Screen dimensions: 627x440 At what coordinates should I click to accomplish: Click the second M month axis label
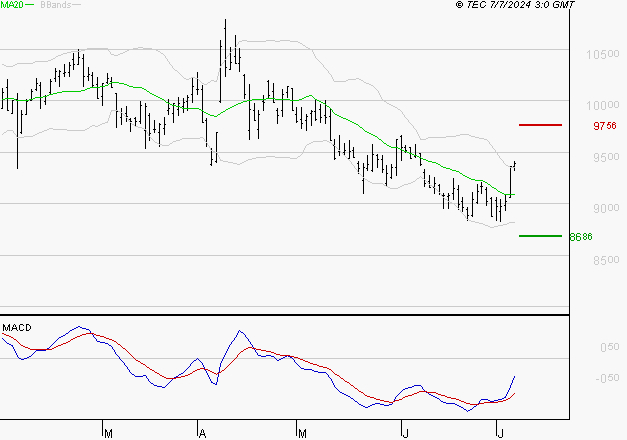pos(302,434)
